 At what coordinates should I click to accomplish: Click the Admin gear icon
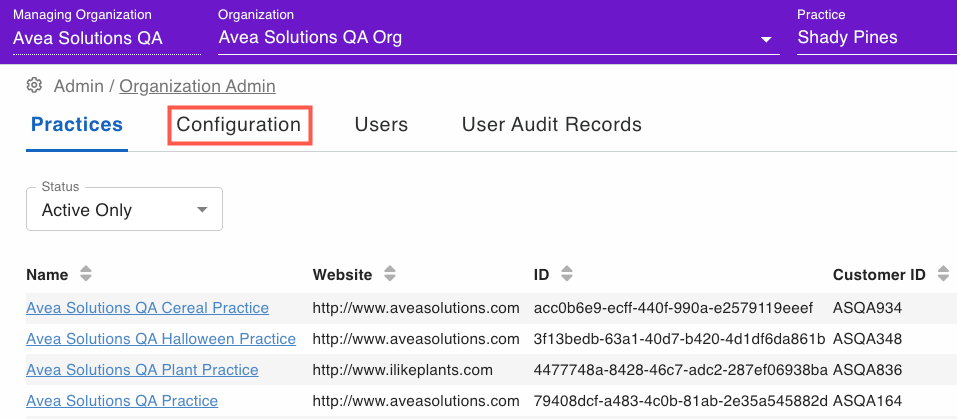tap(34, 85)
